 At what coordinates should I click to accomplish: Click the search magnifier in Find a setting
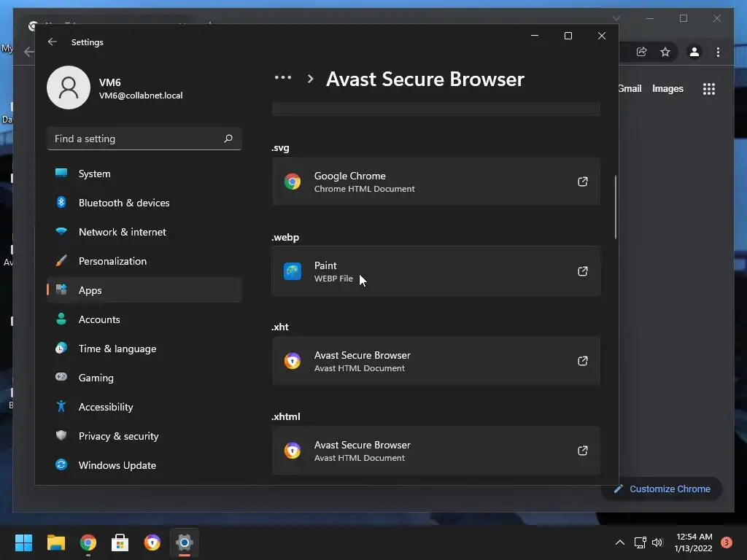[x=228, y=139]
